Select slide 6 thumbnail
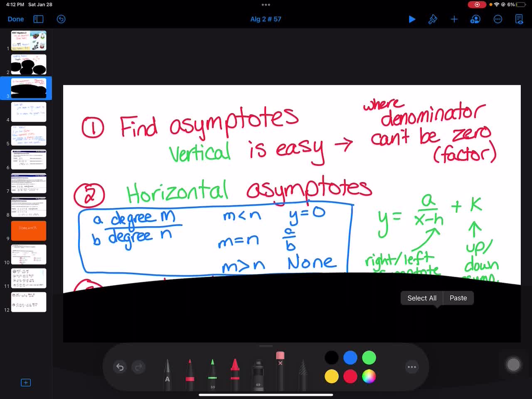 coord(29,159)
